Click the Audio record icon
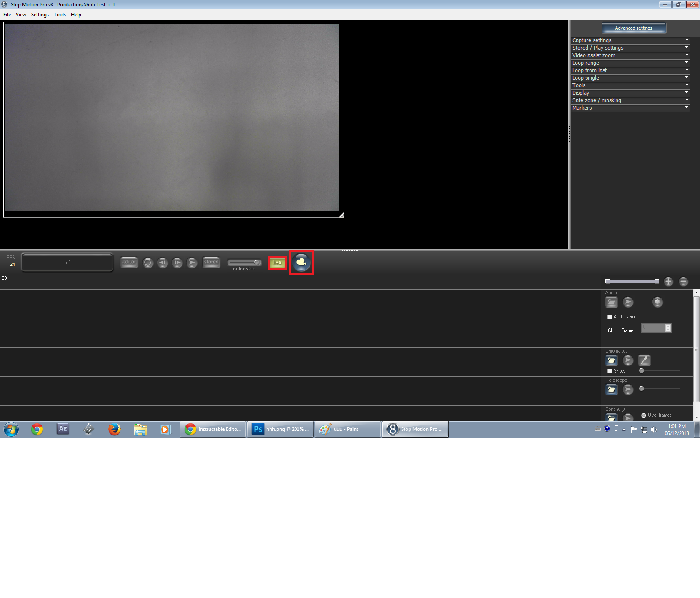This screenshot has height=598, width=700. click(657, 302)
